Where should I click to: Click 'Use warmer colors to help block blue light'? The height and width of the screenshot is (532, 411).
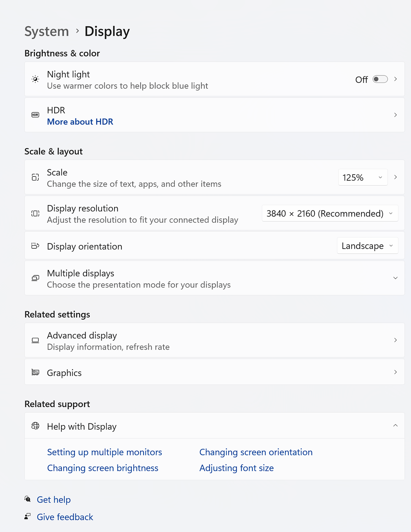click(x=127, y=86)
